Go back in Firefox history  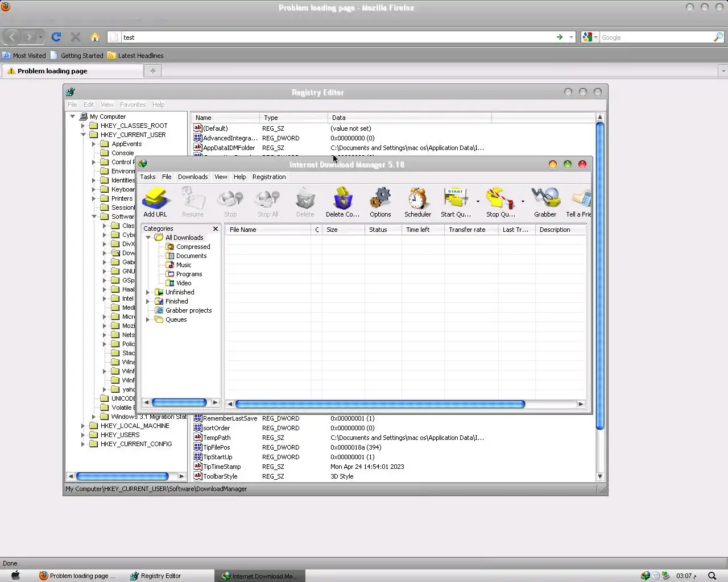pyautogui.click(x=12, y=37)
